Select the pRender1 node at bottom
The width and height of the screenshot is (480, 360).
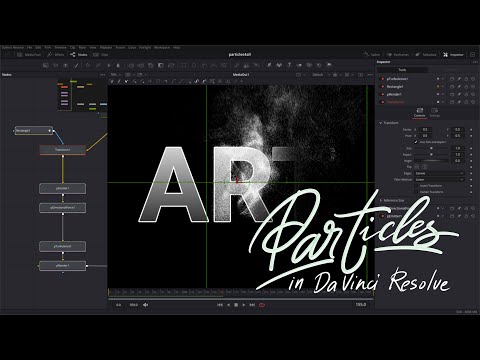tap(63, 266)
